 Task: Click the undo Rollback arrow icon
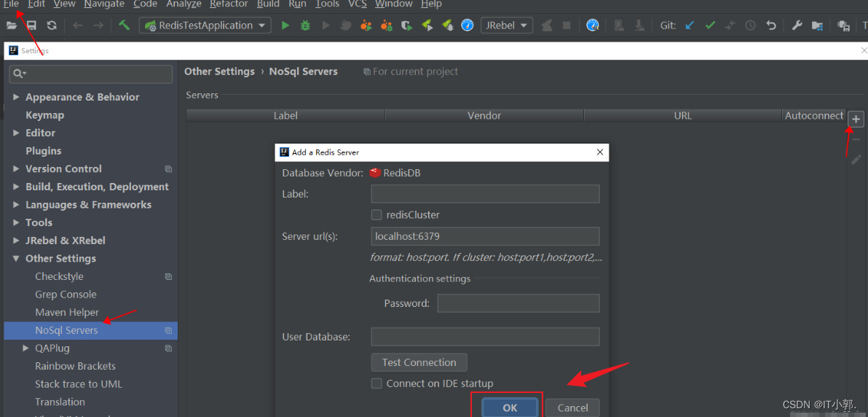pos(771,26)
